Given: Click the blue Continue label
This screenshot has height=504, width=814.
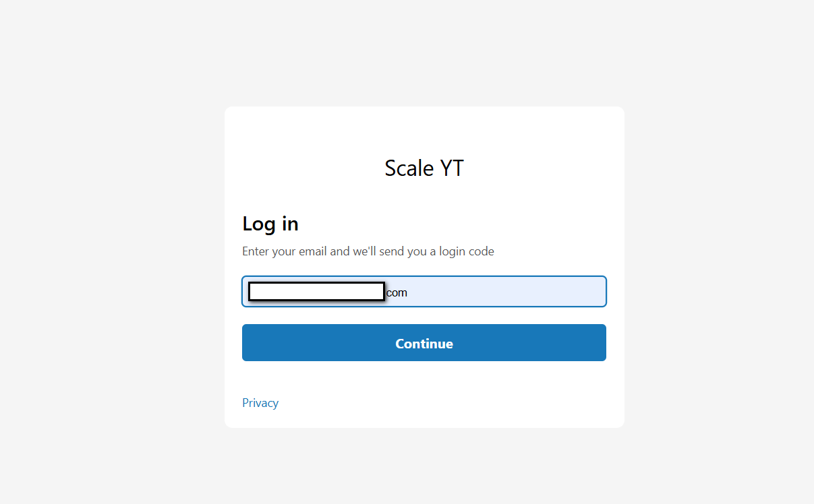Looking at the screenshot, I should pos(424,343).
